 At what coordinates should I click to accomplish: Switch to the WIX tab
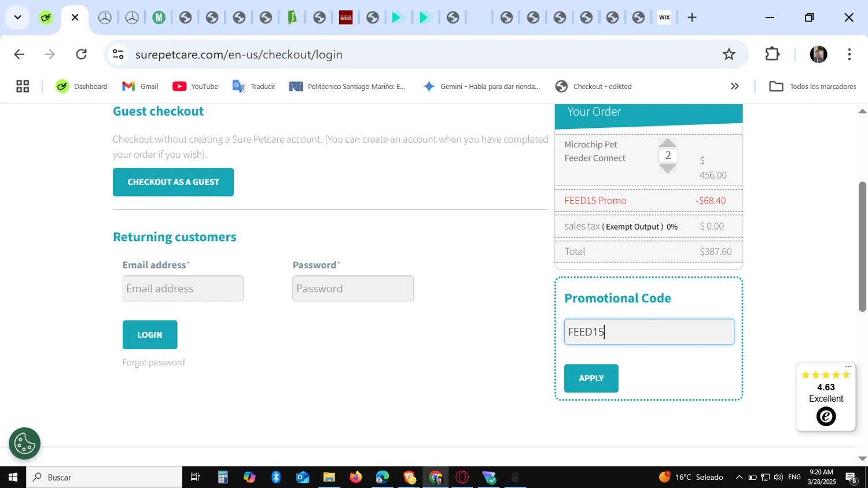click(664, 17)
